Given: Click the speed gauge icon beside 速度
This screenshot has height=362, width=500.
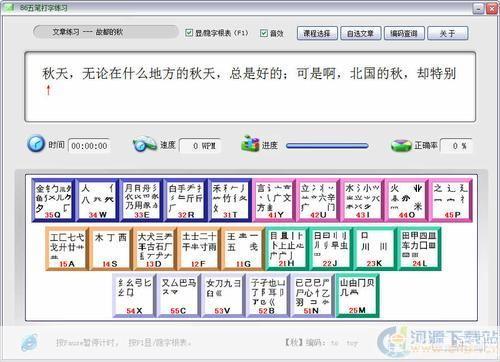Looking at the screenshot, I should [144, 144].
